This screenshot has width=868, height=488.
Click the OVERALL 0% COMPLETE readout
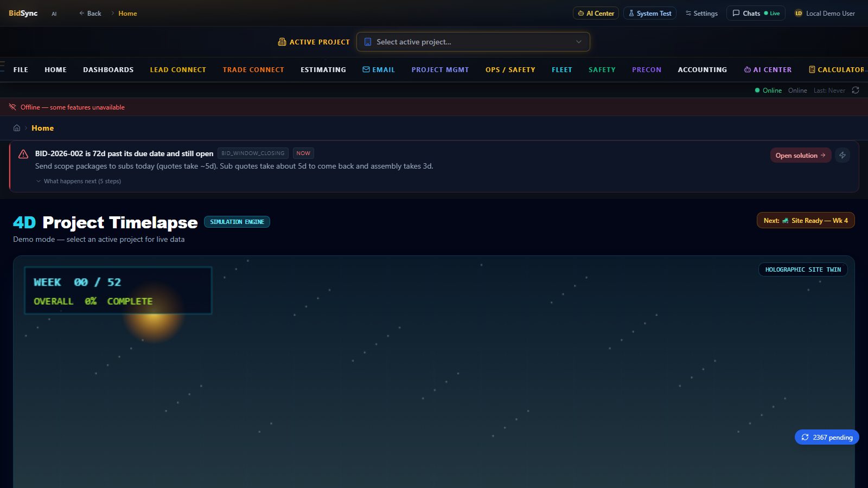tap(93, 301)
